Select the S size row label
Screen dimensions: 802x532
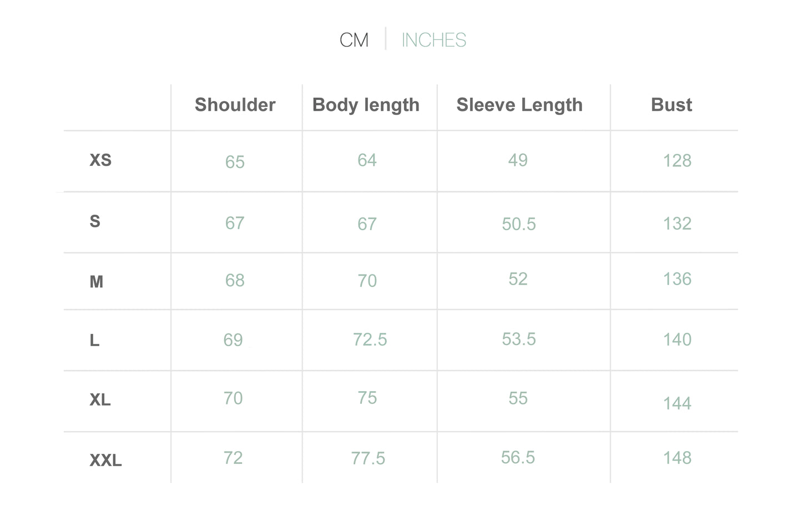pos(95,221)
